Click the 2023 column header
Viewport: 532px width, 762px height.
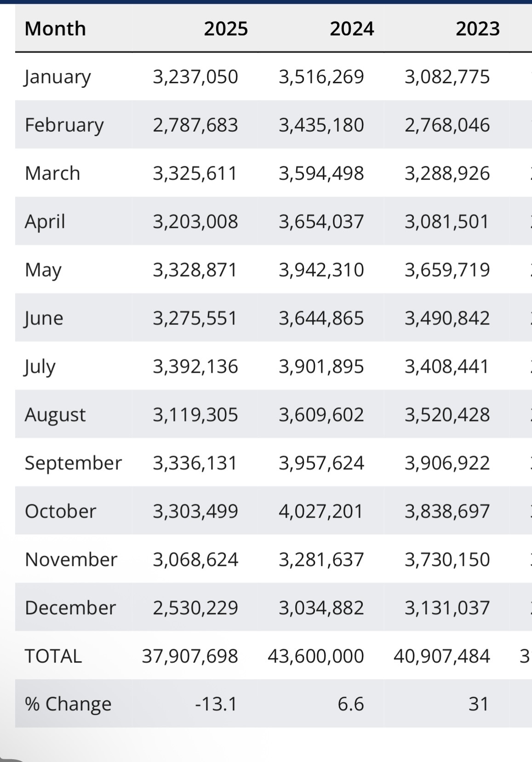click(x=477, y=29)
